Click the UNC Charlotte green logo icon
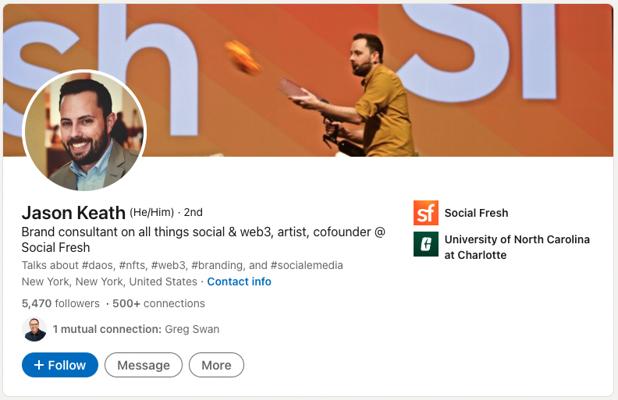The image size is (618, 400). click(425, 245)
